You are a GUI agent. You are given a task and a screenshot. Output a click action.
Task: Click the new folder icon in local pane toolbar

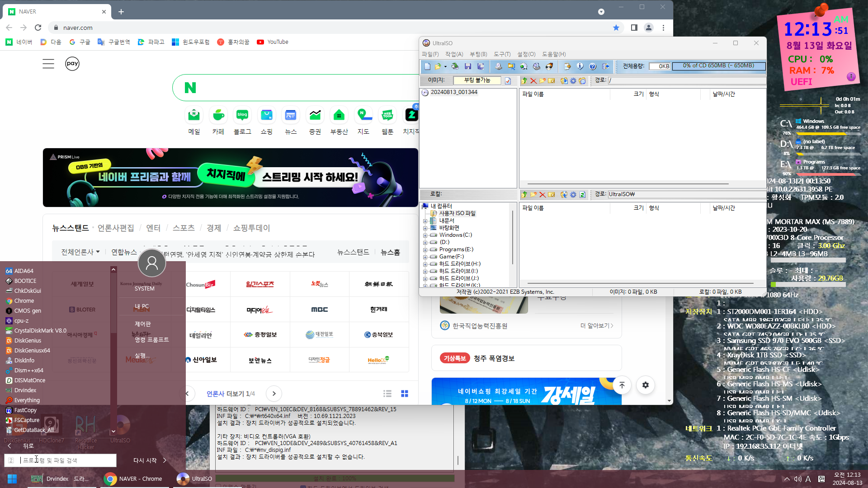click(x=533, y=195)
